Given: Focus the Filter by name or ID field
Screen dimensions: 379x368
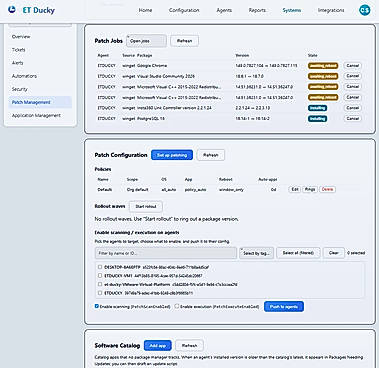Looking at the screenshot, I should tap(166, 253).
